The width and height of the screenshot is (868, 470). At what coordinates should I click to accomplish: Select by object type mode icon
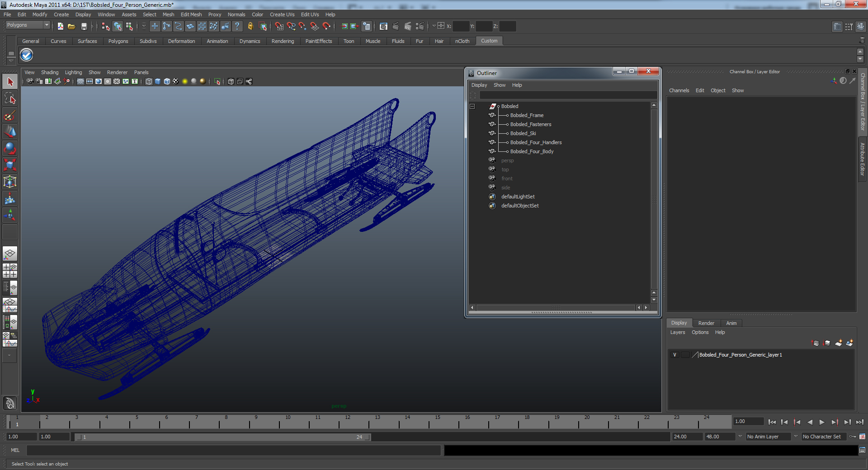(118, 26)
